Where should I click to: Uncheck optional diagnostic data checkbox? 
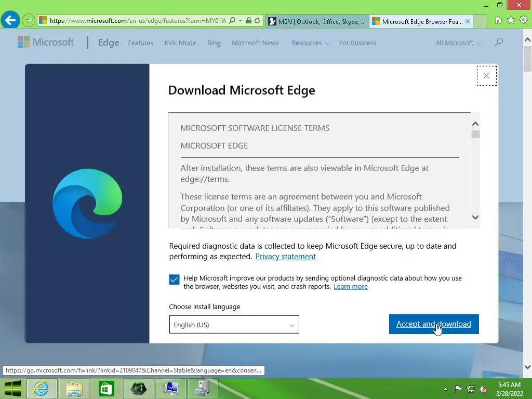(x=174, y=280)
